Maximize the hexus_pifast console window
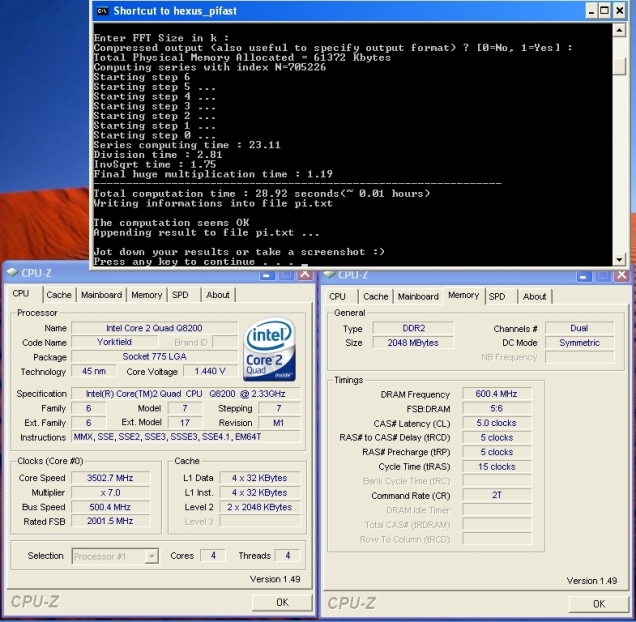Screen dimensions: 636x622 [604, 11]
